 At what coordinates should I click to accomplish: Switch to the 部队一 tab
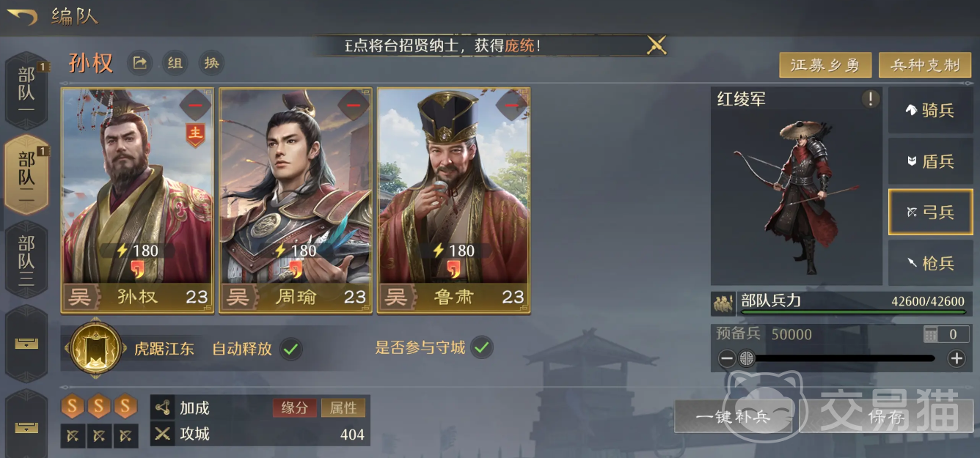pos(26,91)
